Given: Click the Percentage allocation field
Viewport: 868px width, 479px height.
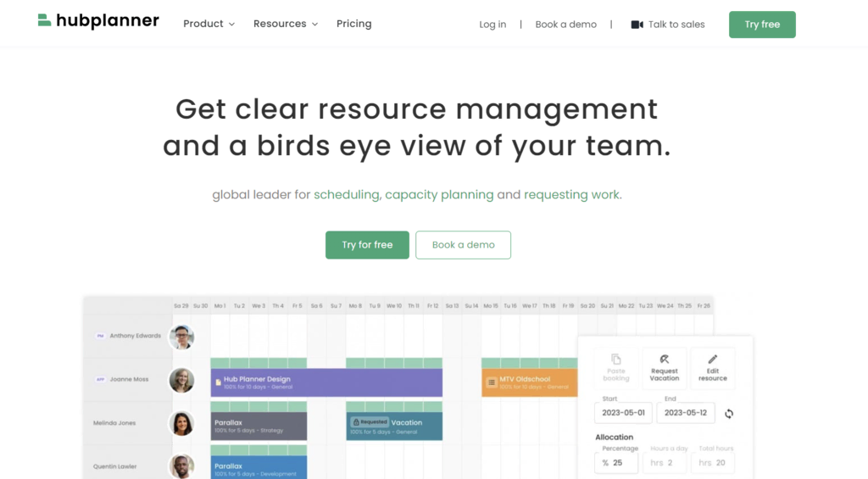Looking at the screenshot, I should (x=616, y=462).
